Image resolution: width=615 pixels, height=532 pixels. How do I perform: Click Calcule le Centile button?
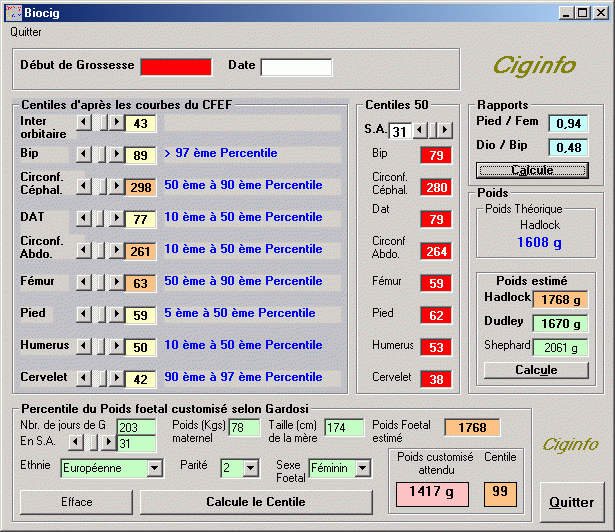pos(256,502)
